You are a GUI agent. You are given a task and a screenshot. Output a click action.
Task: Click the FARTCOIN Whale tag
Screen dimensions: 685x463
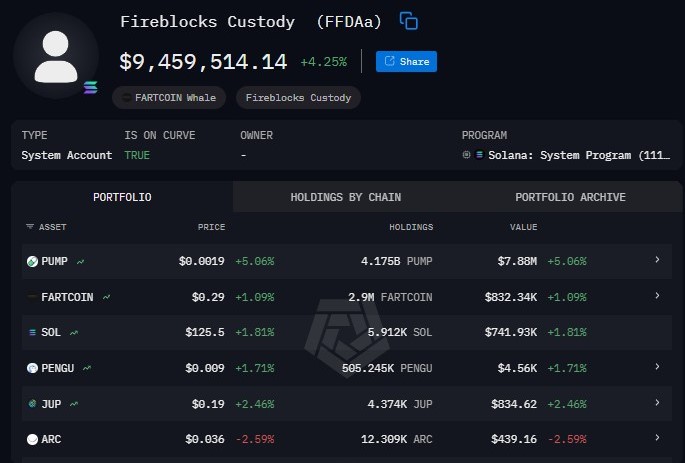click(x=168, y=97)
